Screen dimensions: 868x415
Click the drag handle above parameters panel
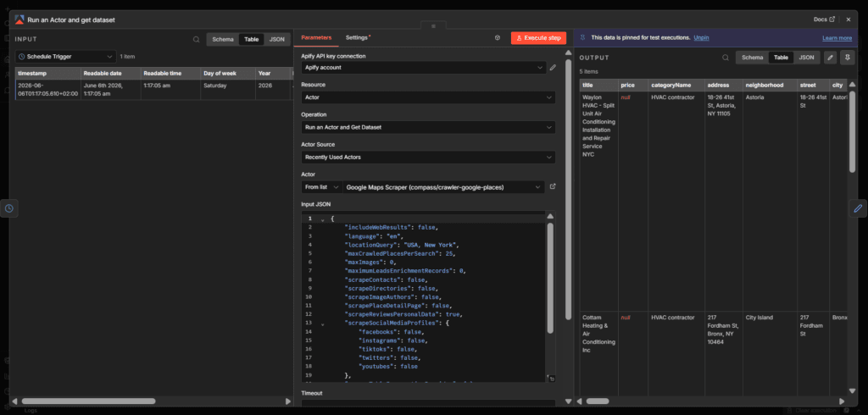pyautogui.click(x=433, y=26)
